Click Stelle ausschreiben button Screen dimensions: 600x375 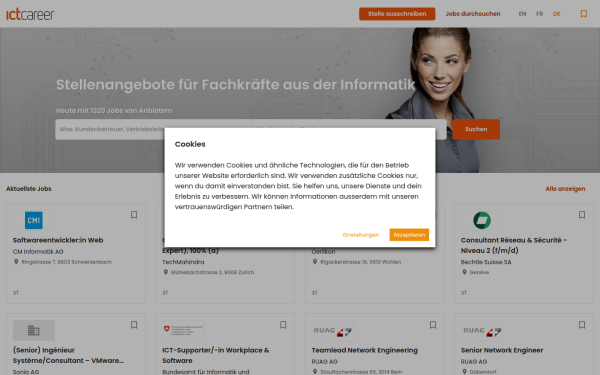tap(397, 14)
